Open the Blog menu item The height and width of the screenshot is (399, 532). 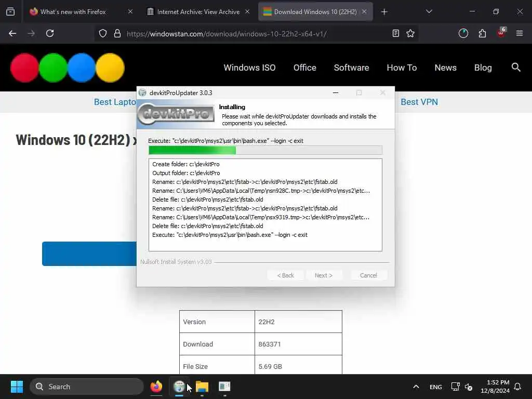click(x=483, y=68)
